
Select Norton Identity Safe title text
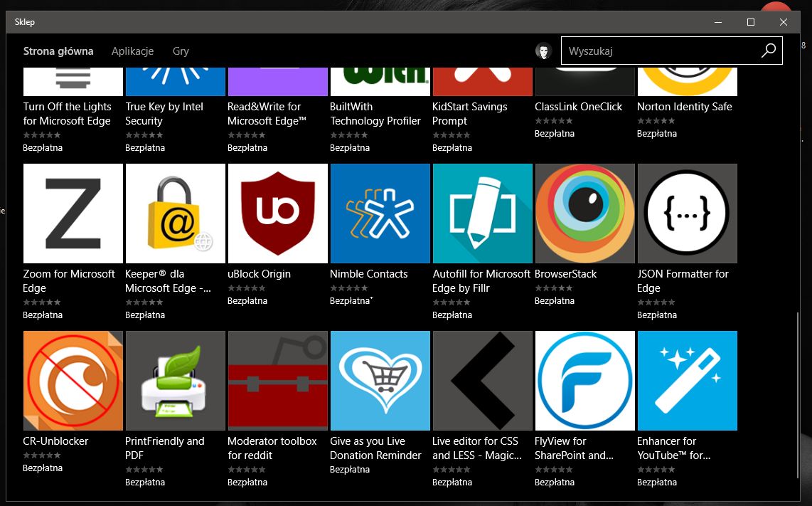[685, 106]
